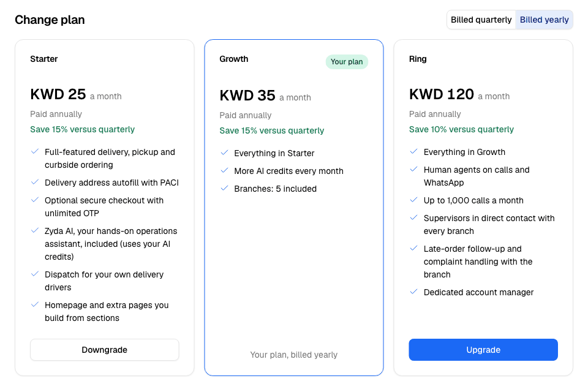Click 'Dedicated account manager' text
This screenshot has width=588, height=392.
pyautogui.click(x=478, y=292)
